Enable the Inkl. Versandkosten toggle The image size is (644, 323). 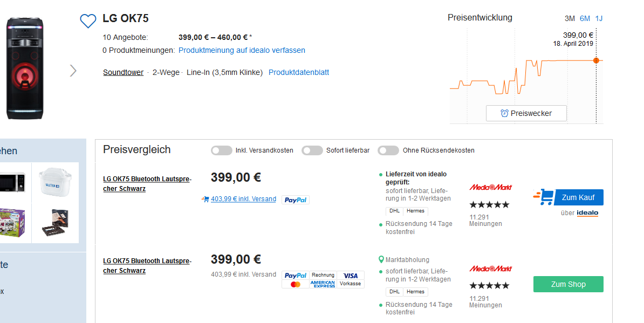coord(221,150)
